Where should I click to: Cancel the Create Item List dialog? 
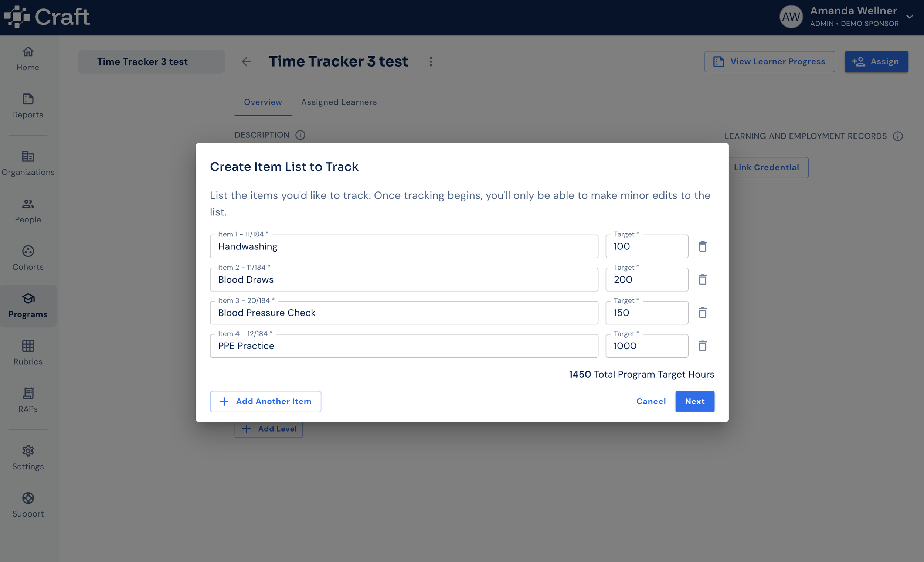tap(650, 401)
